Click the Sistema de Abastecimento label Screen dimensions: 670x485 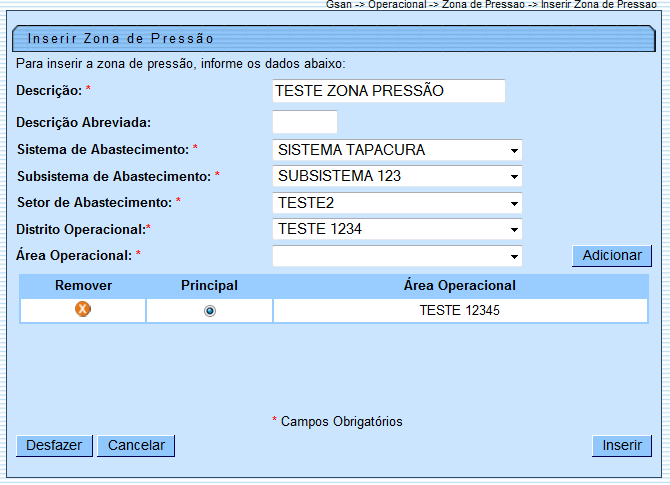click(103, 150)
